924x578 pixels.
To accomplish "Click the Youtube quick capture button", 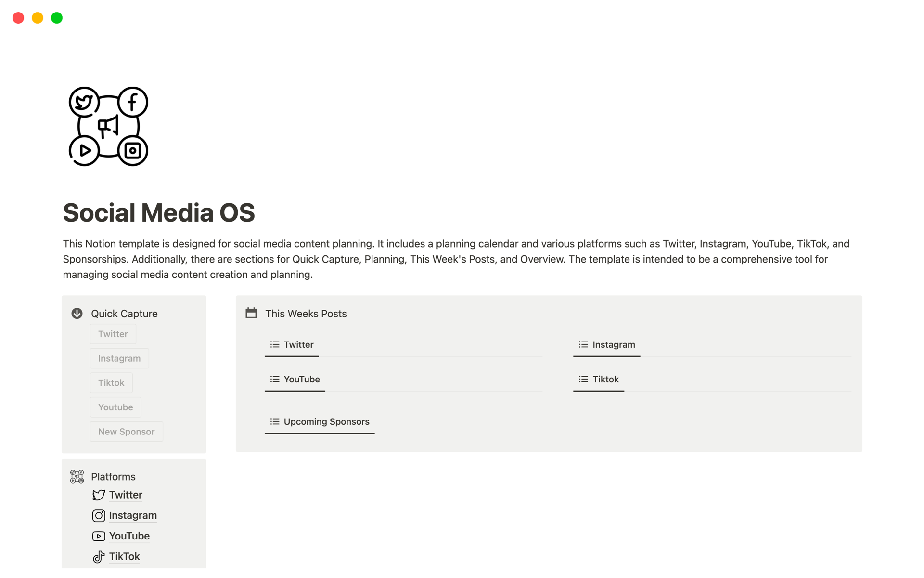I will tap(115, 407).
